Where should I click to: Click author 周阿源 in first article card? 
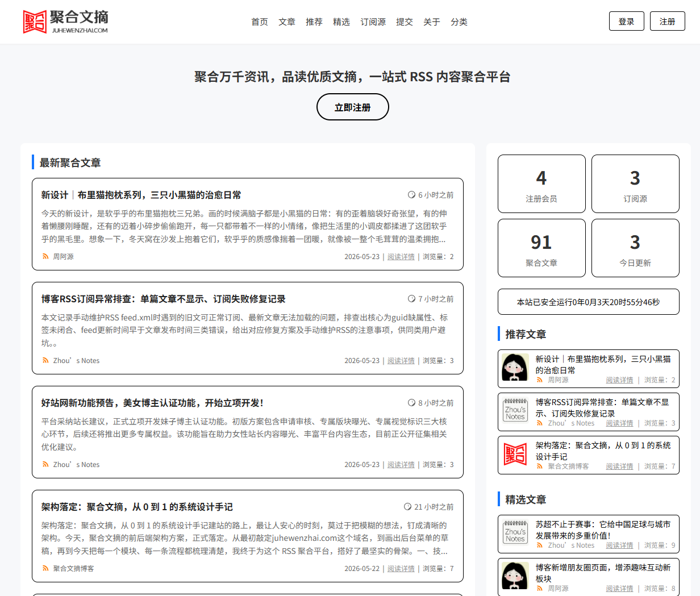(63, 257)
